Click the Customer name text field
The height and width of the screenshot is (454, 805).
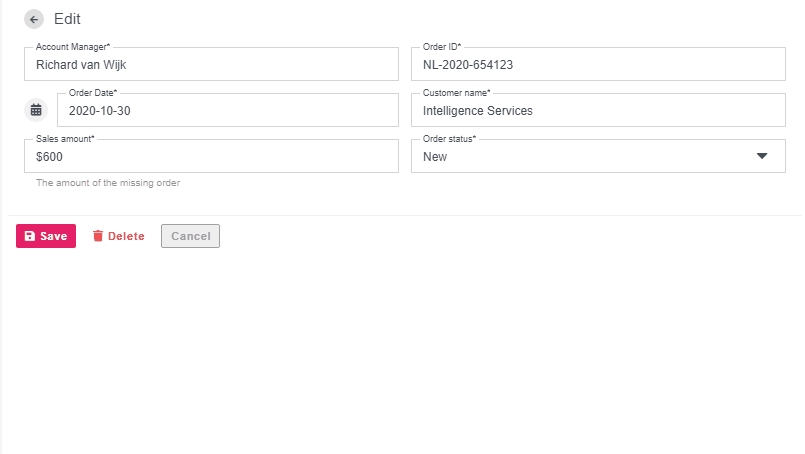point(598,111)
